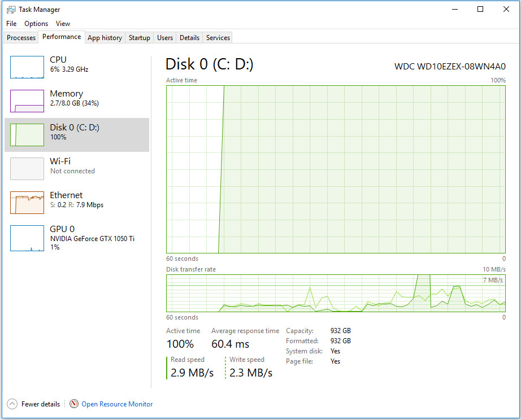521x420 pixels.
Task: Go to the Startup tab
Action: point(139,38)
